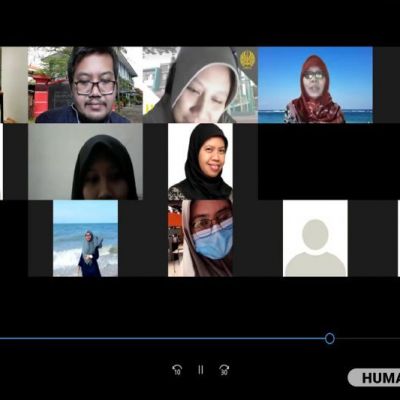Pause the video playback

click(201, 370)
